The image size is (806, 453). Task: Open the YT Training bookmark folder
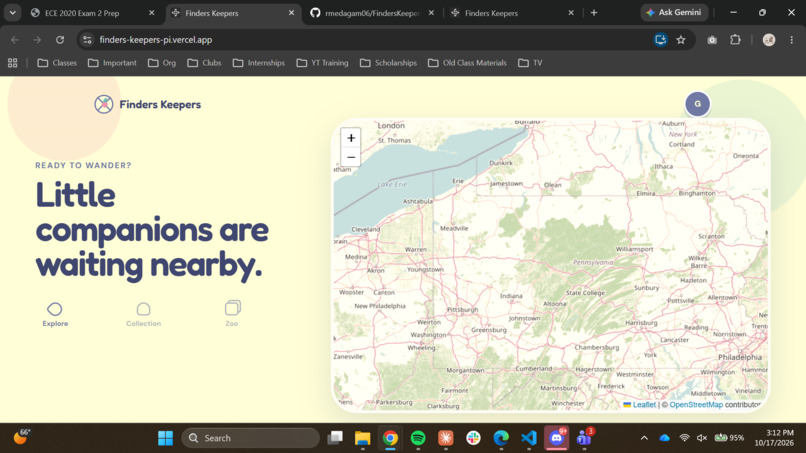click(x=322, y=63)
